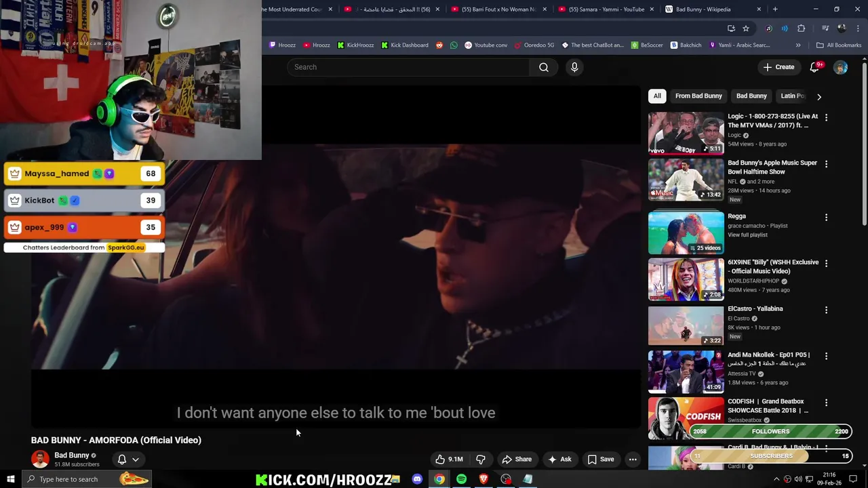Switch to Samara - Yammi YouTube tab

(606, 9)
